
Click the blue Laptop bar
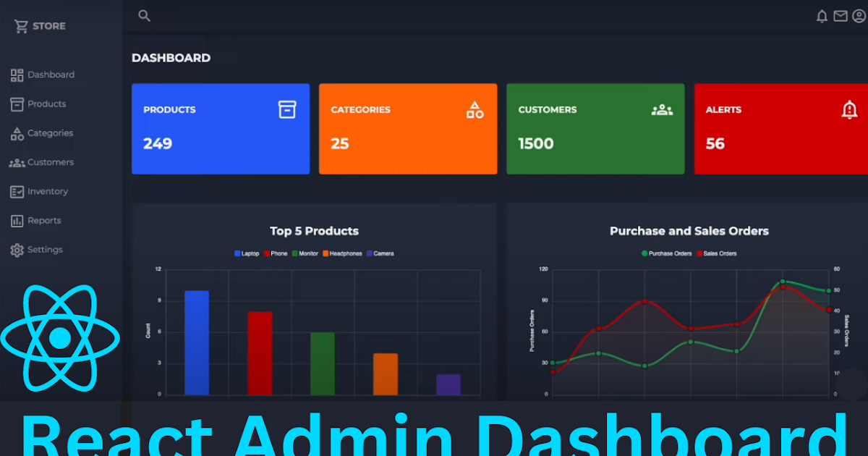click(x=197, y=343)
